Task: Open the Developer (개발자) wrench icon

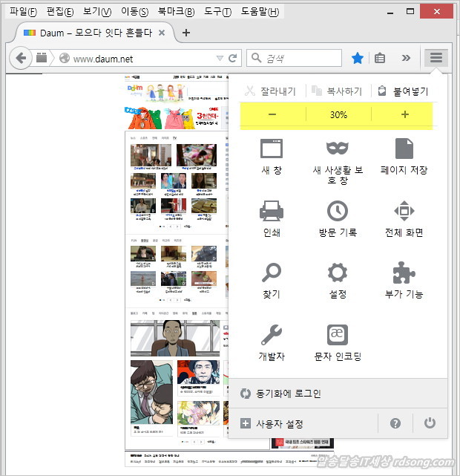Action: point(271,335)
